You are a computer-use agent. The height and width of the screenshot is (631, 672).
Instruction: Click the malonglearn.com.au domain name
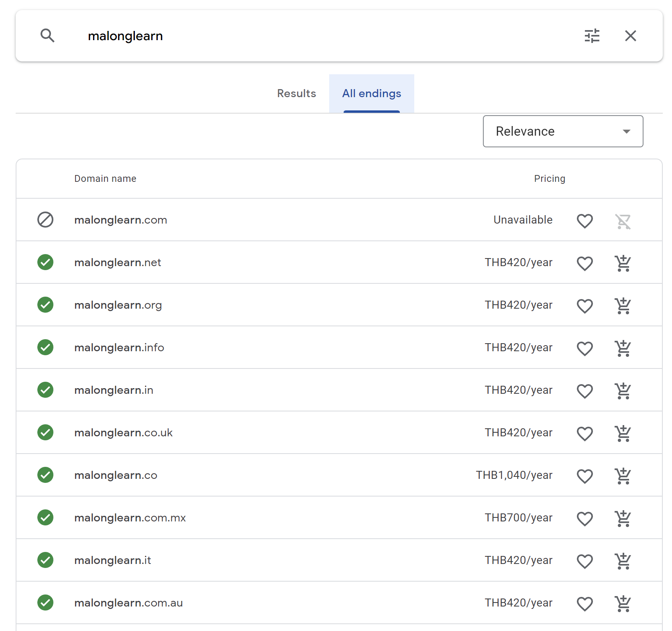pos(128,603)
